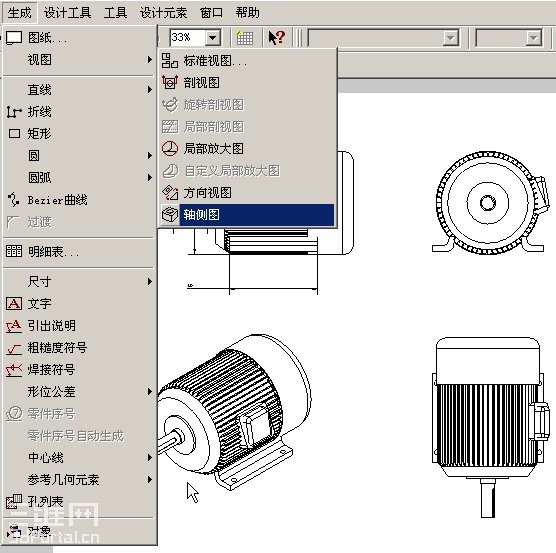Open the 生成 menu
The width and height of the screenshot is (556, 553).
(x=19, y=13)
